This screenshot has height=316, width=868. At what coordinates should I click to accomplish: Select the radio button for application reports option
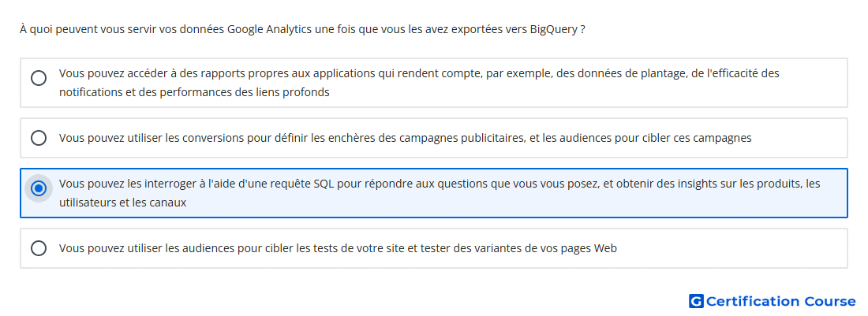click(x=39, y=78)
